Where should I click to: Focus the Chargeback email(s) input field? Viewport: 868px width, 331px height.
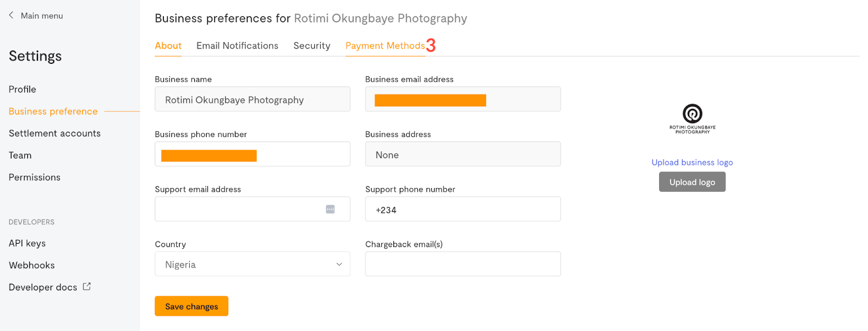463,264
